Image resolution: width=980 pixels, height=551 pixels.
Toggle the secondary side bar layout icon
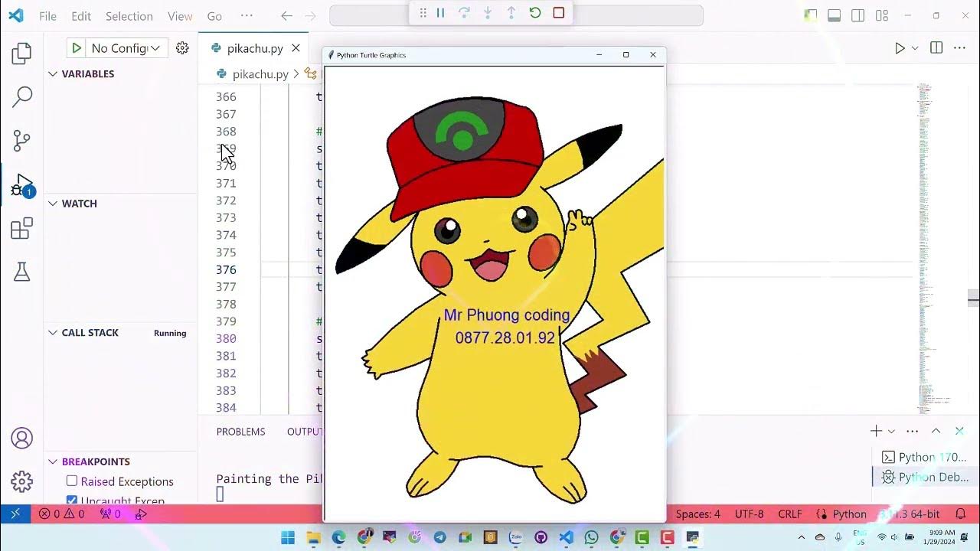[x=858, y=15]
